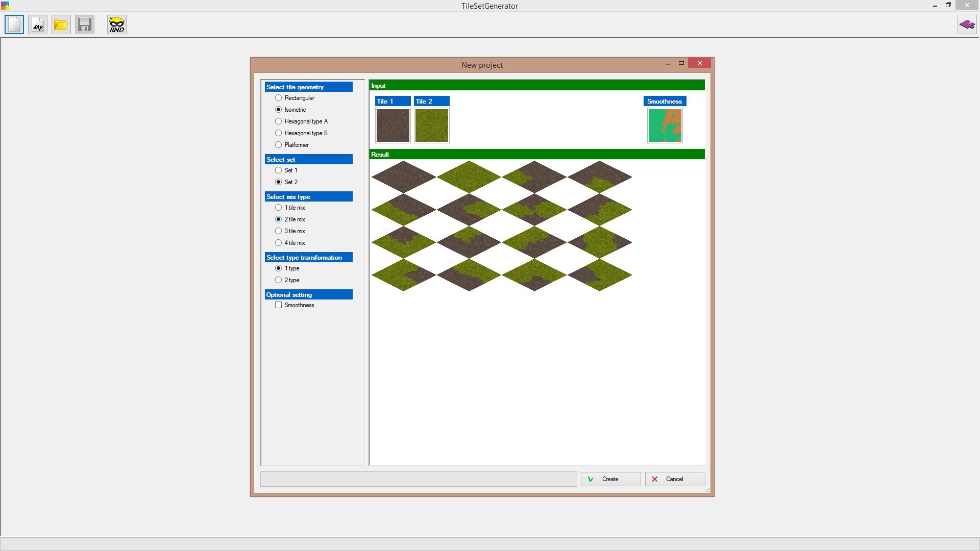Click the floppy disk save icon
This screenshot has height=551, width=980.
click(x=85, y=24)
